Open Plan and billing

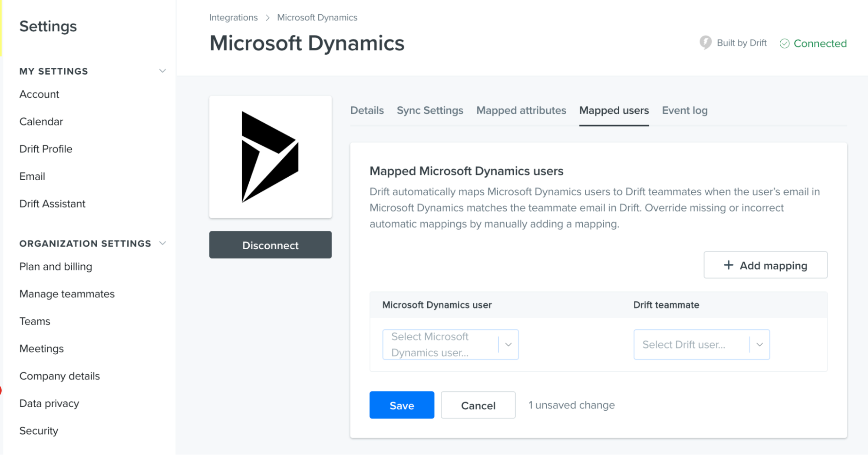(56, 267)
